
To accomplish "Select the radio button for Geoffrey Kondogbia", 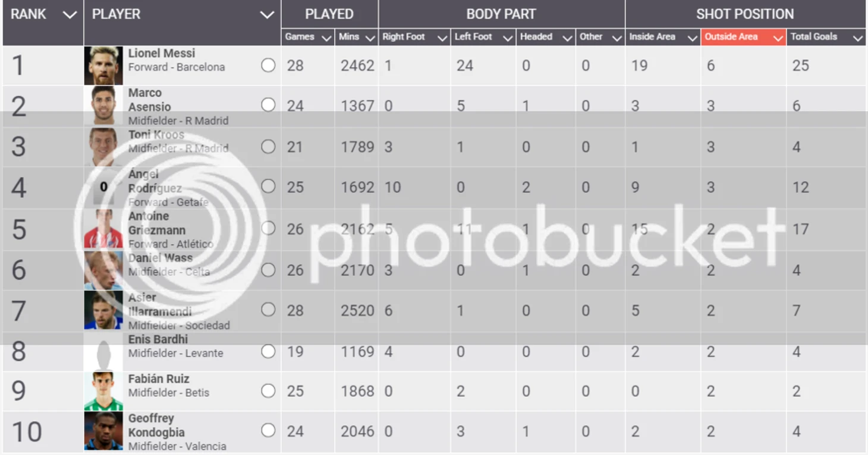I will point(268,431).
